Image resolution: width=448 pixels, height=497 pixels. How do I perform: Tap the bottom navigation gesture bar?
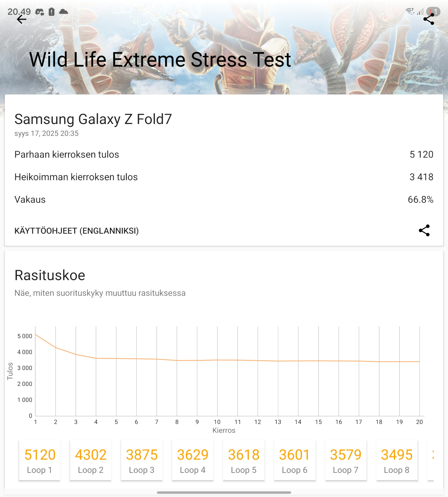click(224, 492)
